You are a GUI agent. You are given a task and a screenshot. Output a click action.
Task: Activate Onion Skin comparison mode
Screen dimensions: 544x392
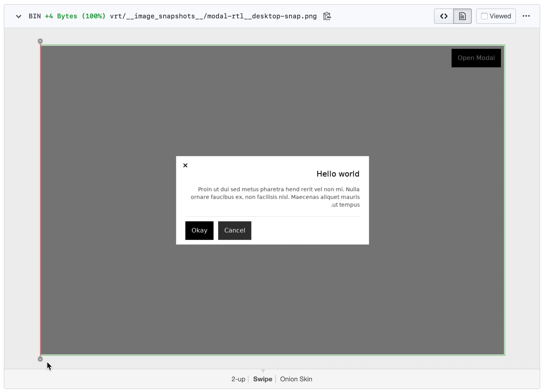pyautogui.click(x=296, y=379)
